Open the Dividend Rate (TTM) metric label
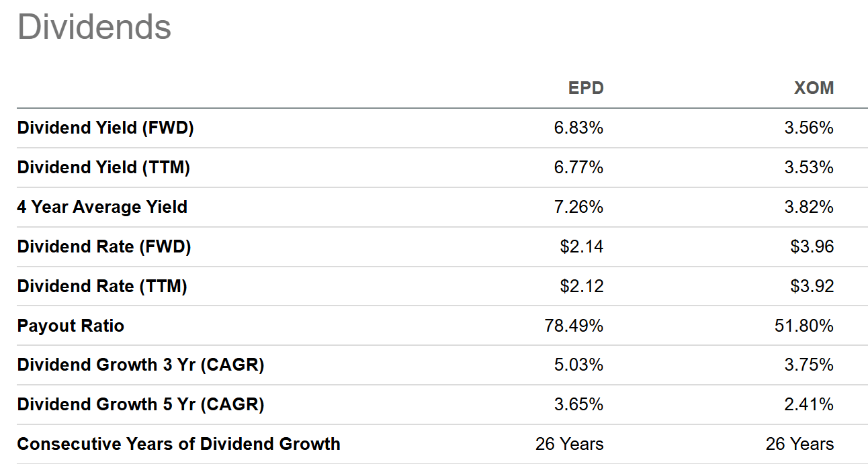 [x=102, y=286]
